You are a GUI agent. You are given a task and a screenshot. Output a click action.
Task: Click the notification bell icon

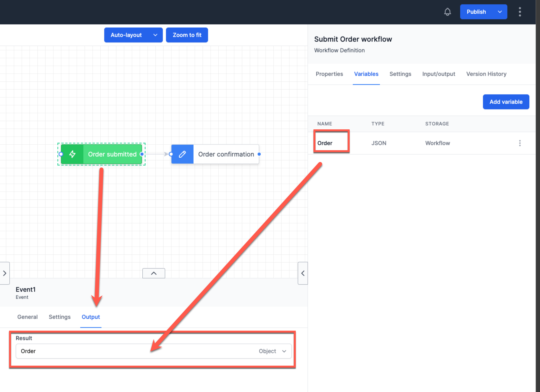click(x=448, y=12)
